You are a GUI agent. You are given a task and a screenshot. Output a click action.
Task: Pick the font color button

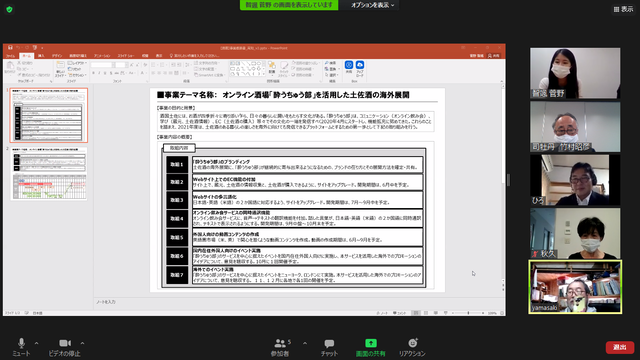click(x=143, y=73)
